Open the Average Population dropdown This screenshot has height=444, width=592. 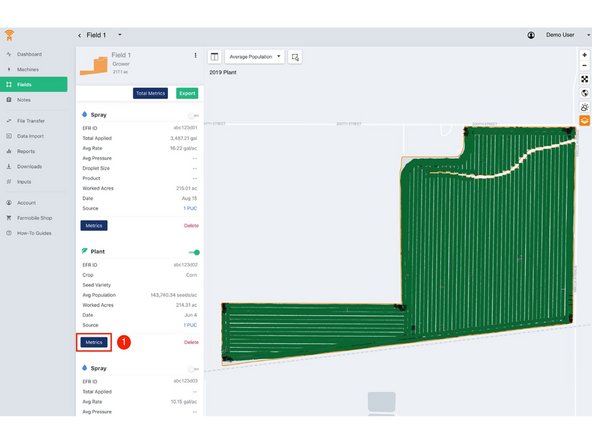(254, 57)
